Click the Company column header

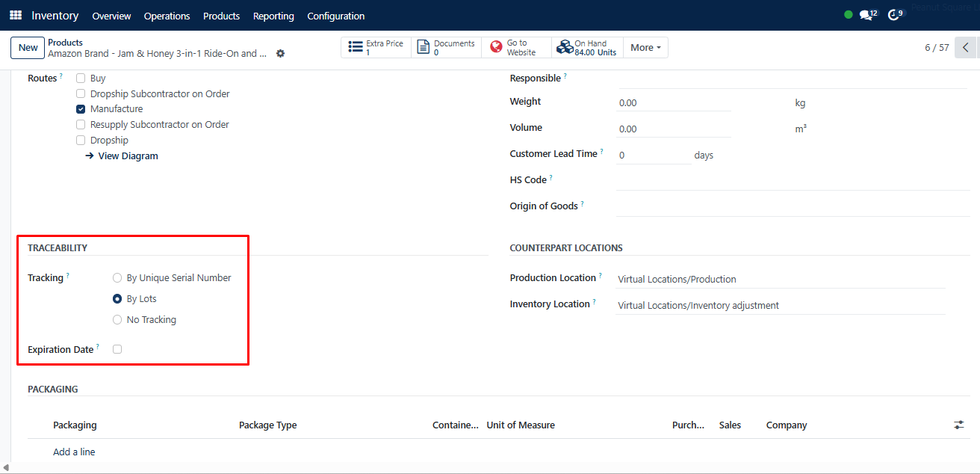click(787, 425)
